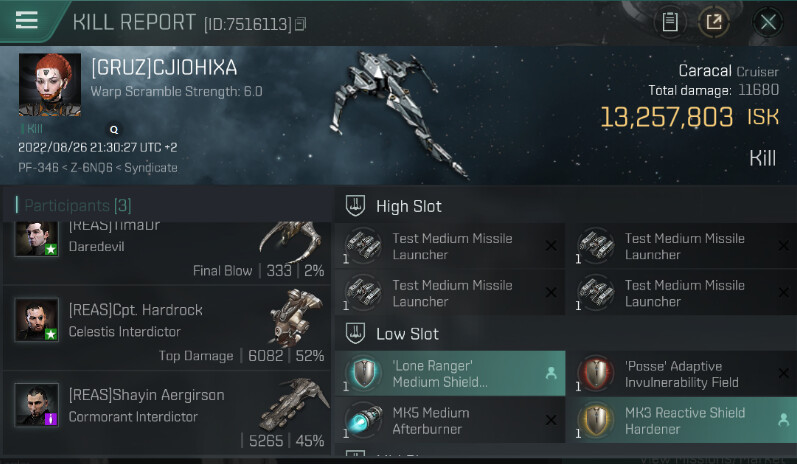Click the share export icon

[714, 22]
